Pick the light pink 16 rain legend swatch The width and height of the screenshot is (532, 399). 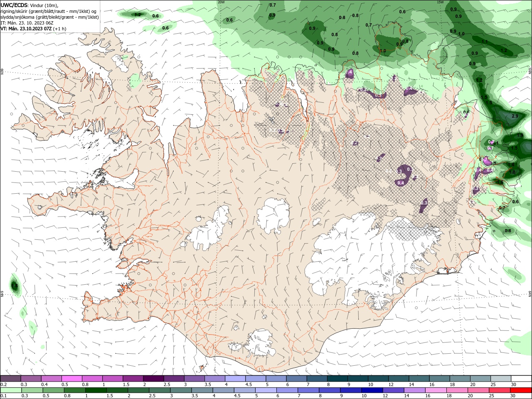436,390
